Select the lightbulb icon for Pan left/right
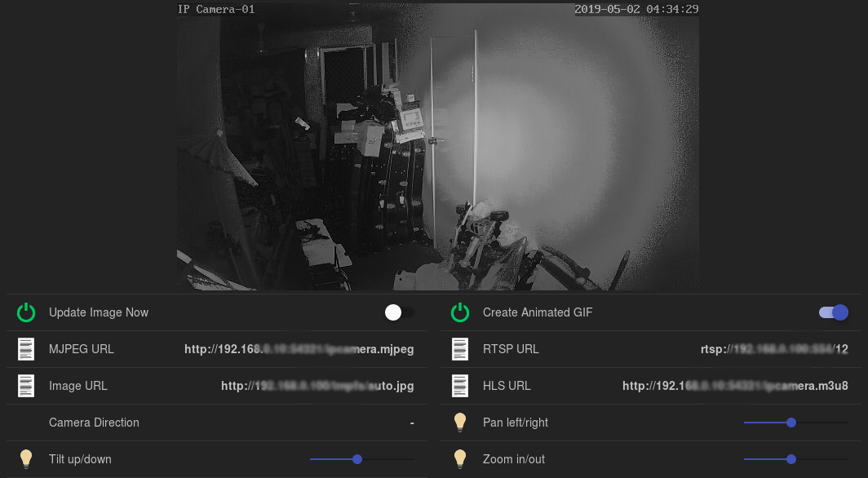868x478 pixels. click(x=459, y=423)
